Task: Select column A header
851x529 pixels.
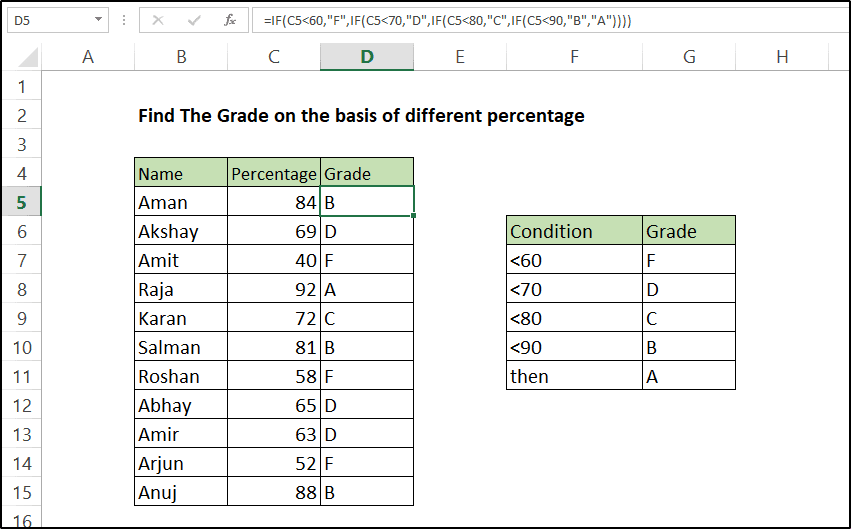Action: (x=88, y=57)
